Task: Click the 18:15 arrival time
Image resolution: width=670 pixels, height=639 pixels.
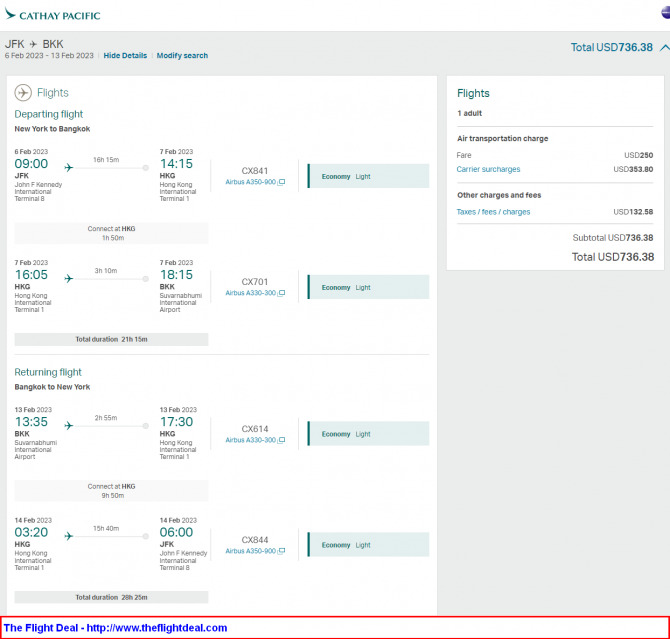Action: coord(176,275)
